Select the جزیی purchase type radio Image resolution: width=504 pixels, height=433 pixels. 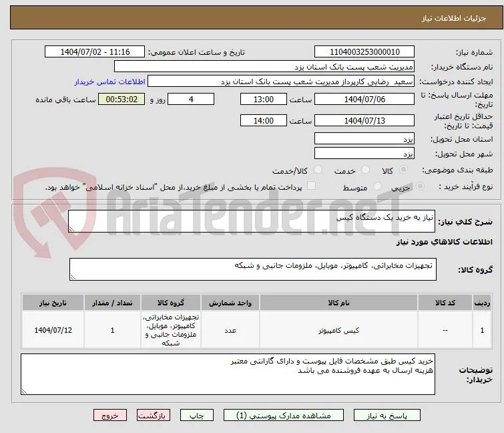(420, 186)
